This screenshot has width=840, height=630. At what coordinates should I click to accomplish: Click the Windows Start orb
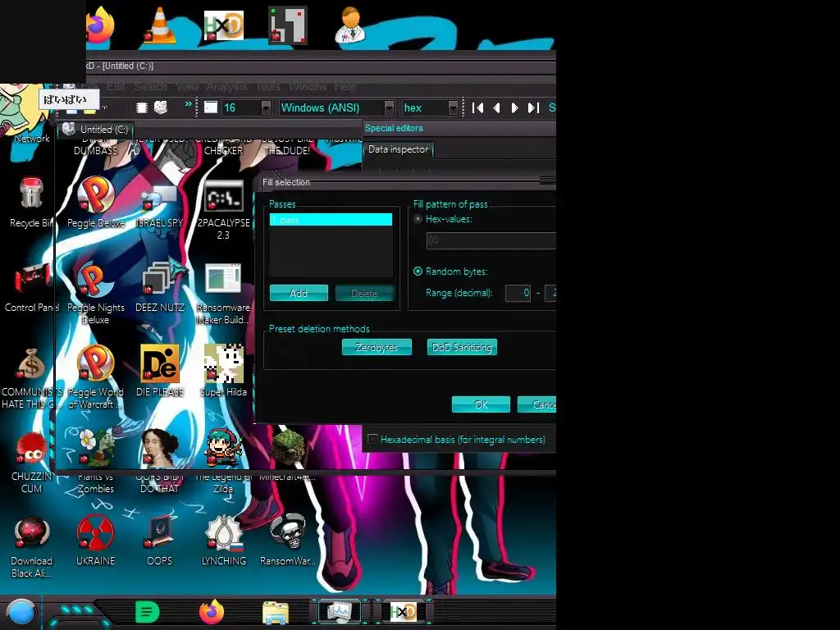click(x=21, y=612)
